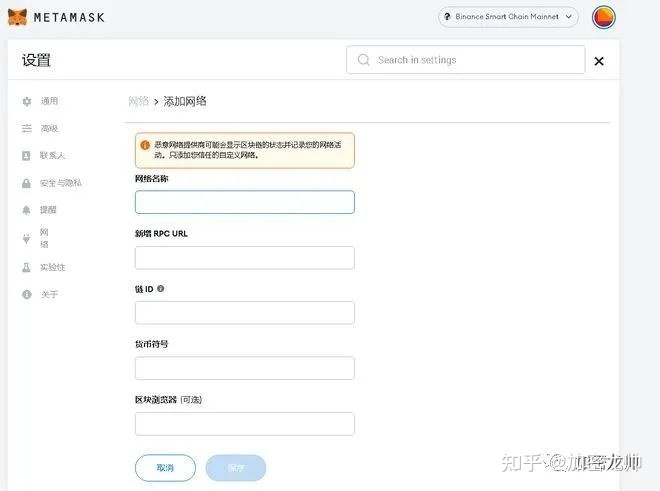Click the MetaMask fox logo
Image resolution: width=660 pixels, height=491 pixels.
click(x=17, y=17)
